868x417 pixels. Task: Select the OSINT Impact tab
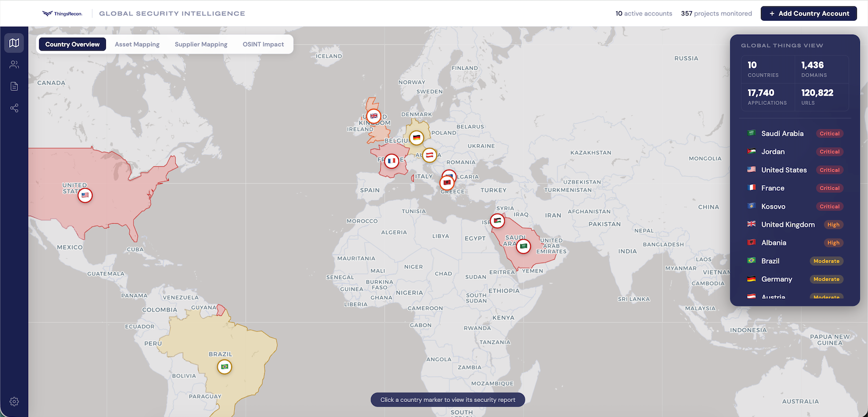[x=263, y=44]
